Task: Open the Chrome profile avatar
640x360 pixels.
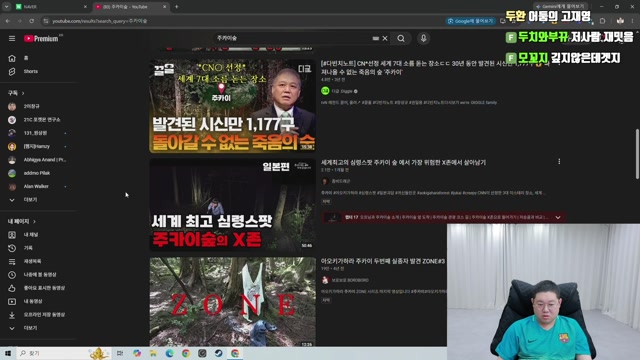Action: pos(620,21)
